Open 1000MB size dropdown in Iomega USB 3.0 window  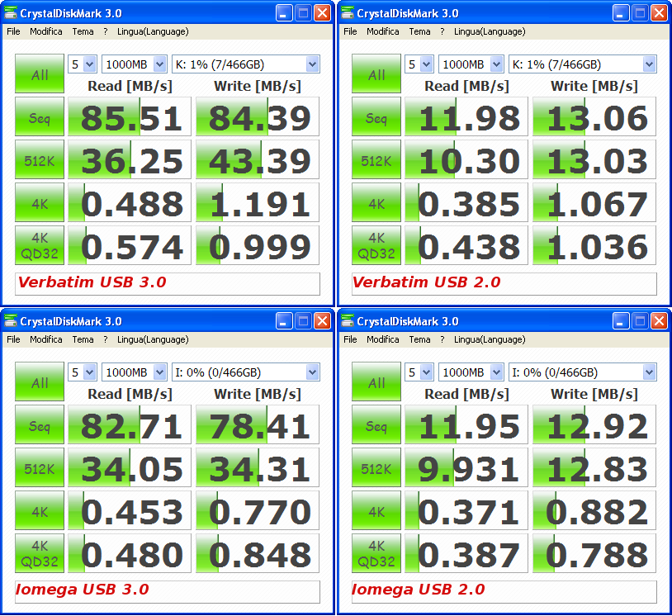click(134, 372)
